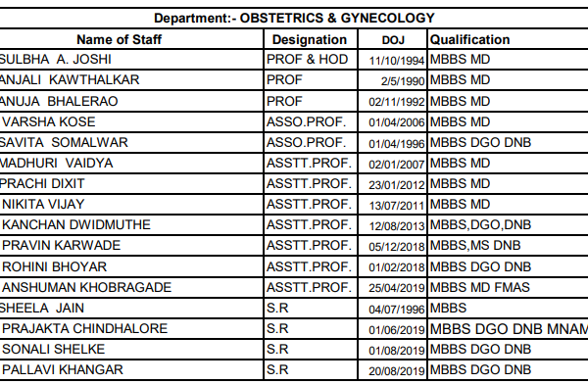Select the Name of Staff column header

coord(119,39)
